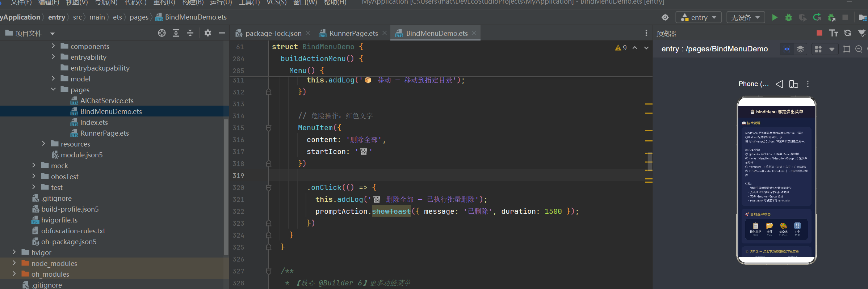Rotate the phone preview orientation
Screen dimensions: 868x289
click(794, 84)
